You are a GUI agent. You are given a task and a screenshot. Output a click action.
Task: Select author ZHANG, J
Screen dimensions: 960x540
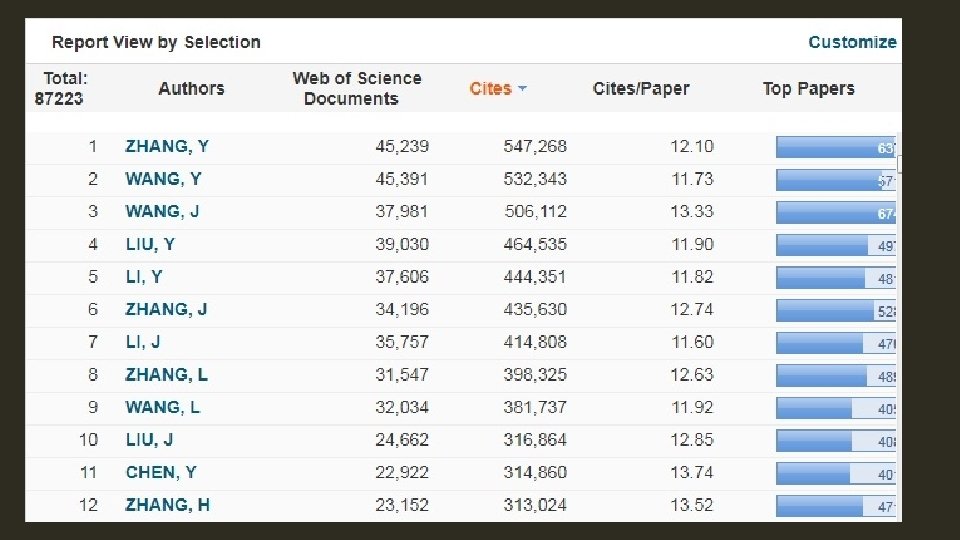point(166,309)
